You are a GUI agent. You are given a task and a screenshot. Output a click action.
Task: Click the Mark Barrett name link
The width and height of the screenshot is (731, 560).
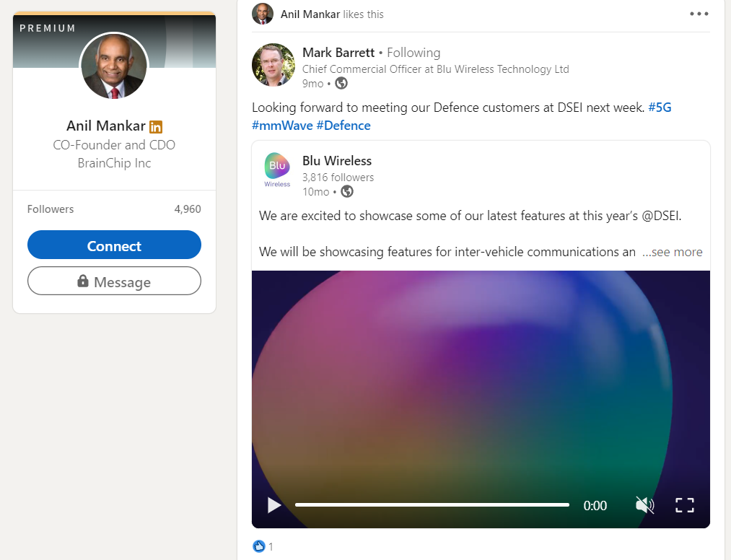point(338,53)
